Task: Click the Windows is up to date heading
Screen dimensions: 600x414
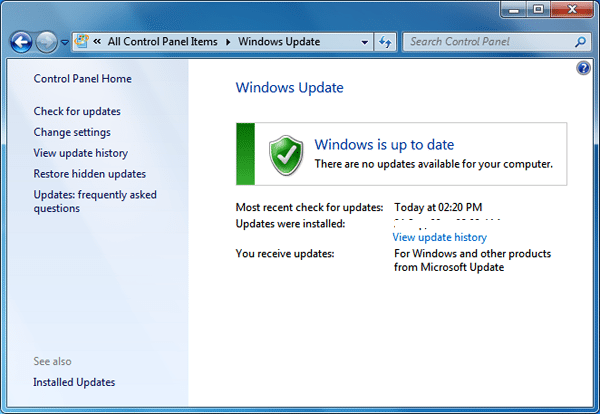Action: [384, 145]
